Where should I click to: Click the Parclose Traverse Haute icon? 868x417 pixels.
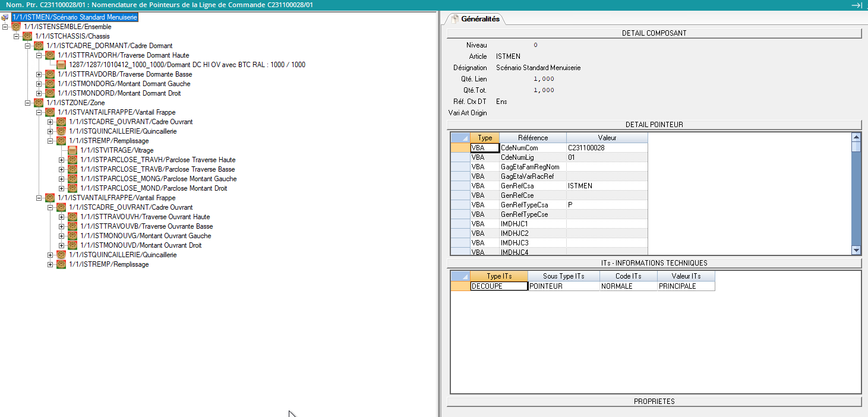[x=72, y=160]
